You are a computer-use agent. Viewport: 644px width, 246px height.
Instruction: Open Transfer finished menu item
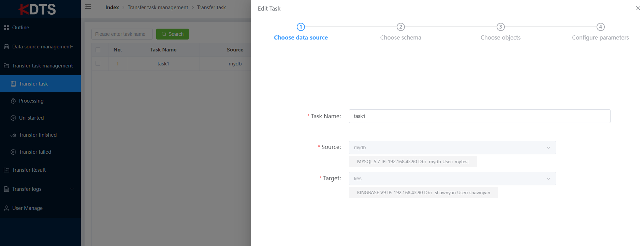(38, 135)
